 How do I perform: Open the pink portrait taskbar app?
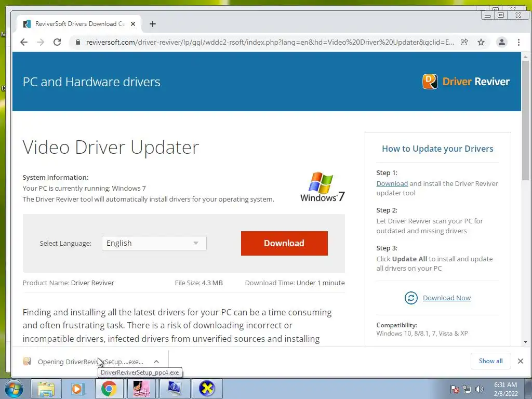141,389
